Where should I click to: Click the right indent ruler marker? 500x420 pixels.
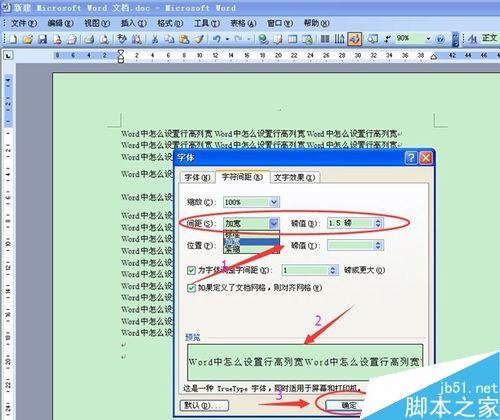pos(434,57)
